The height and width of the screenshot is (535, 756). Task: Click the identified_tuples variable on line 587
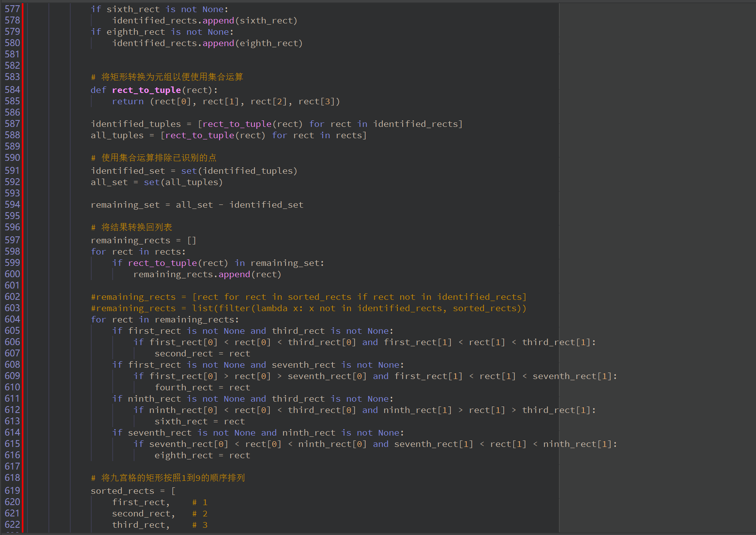click(136, 124)
